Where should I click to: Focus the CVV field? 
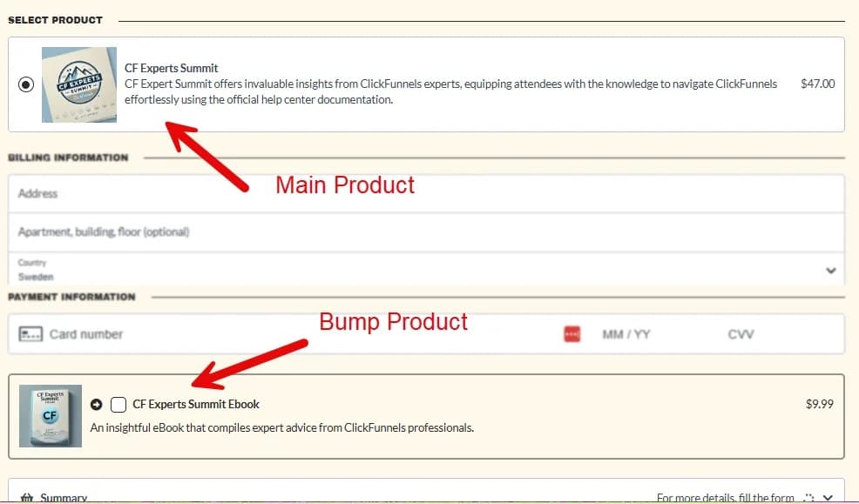coord(741,334)
